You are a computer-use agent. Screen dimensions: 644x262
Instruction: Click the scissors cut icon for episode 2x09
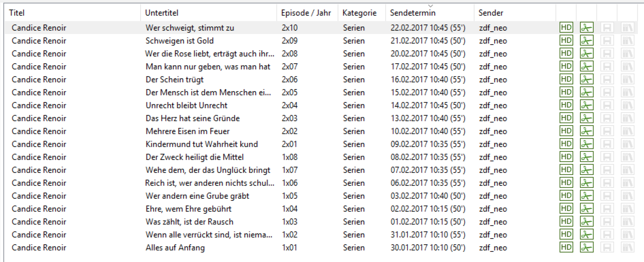[586, 40]
